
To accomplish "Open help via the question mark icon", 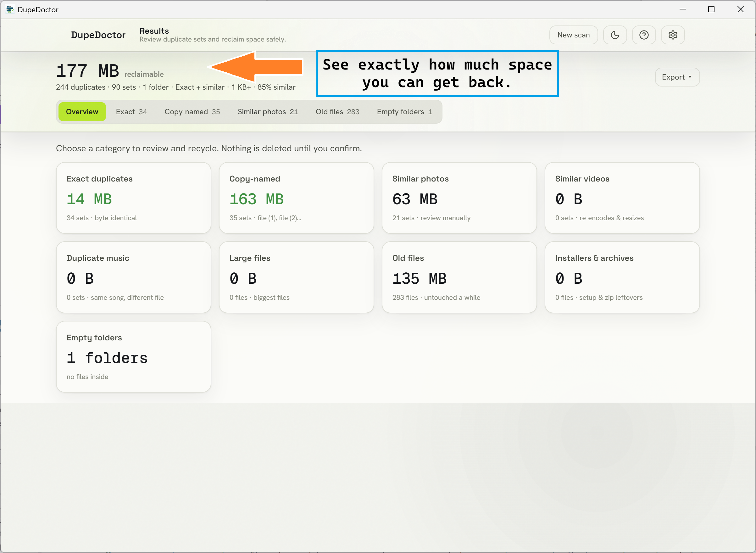I will pos(643,35).
